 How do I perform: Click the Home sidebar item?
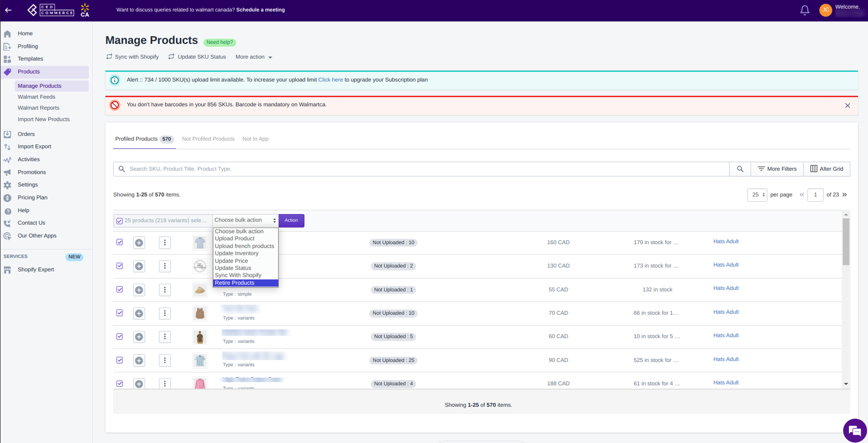[25, 34]
